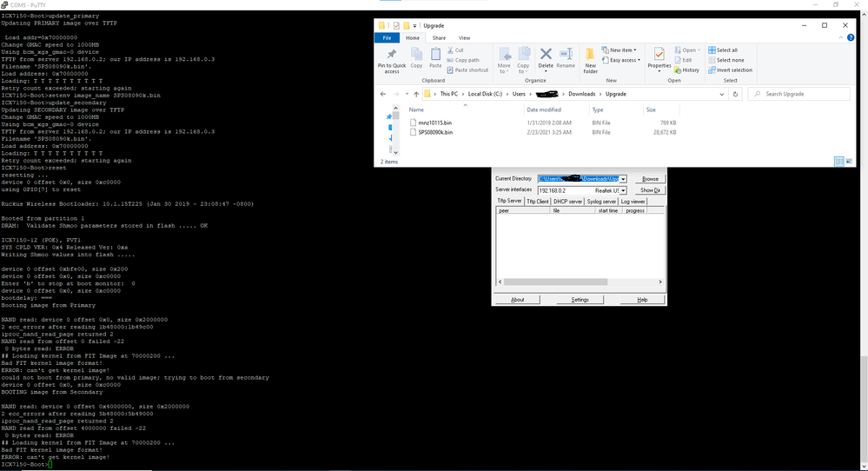Click the History icon in Open group
The width and height of the screenshot is (868, 471).
[686, 70]
